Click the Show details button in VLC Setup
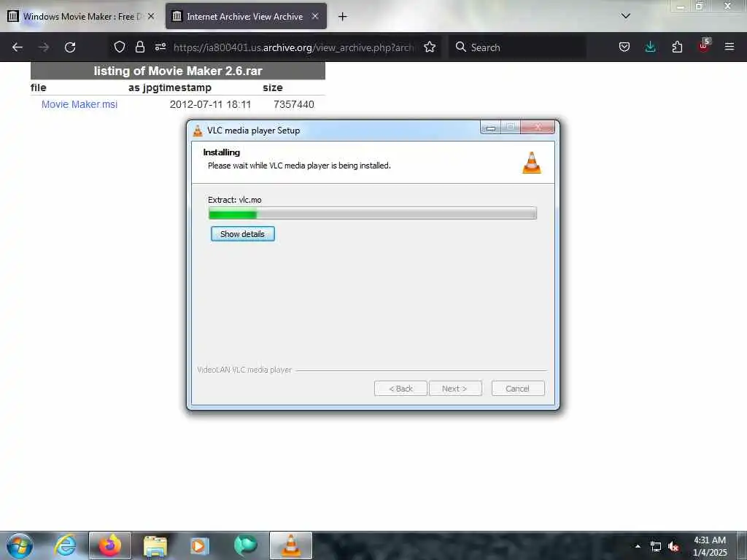The width and height of the screenshot is (747, 560). click(242, 234)
